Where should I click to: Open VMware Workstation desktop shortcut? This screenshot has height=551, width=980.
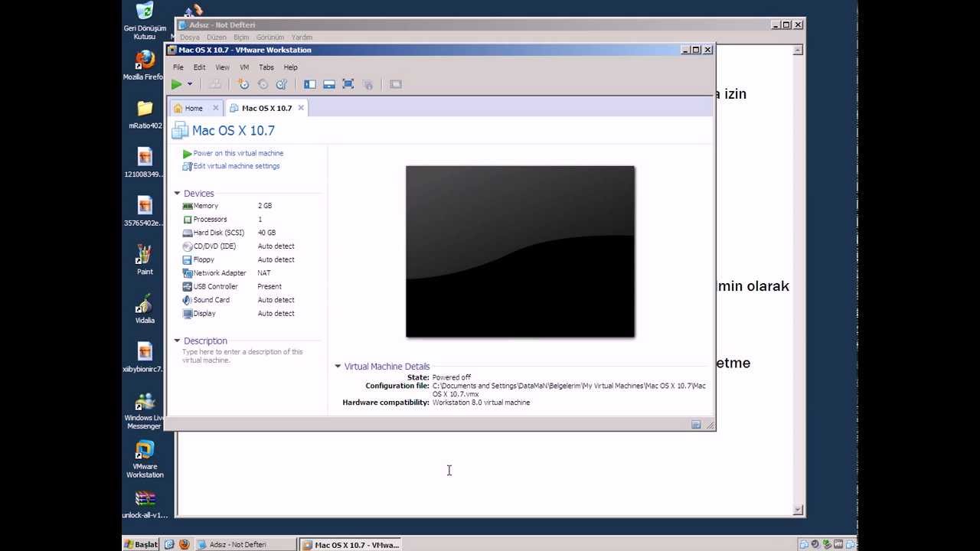pyautogui.click(x=145, y=459)
